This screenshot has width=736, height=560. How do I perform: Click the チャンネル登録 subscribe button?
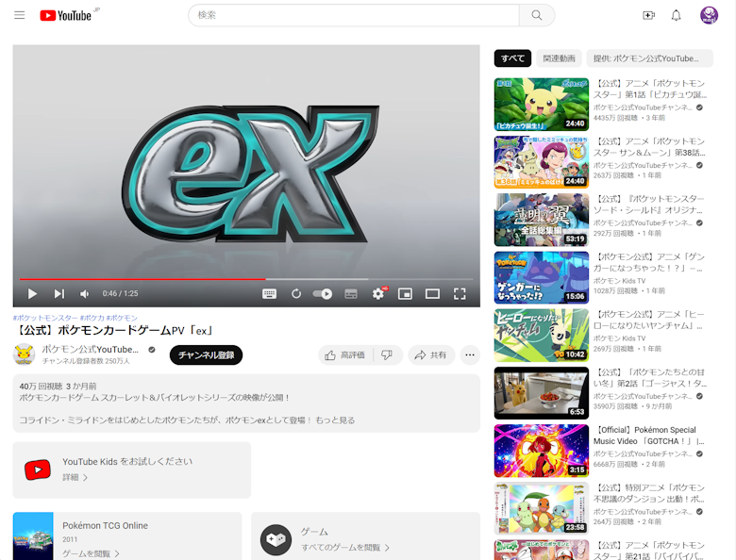(206, 355)
